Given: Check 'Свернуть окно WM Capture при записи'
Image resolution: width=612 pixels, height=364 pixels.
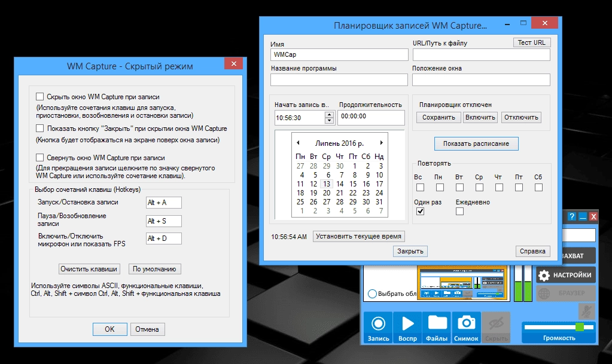Looking at the screenshot, I should click(x=40, y=158).
